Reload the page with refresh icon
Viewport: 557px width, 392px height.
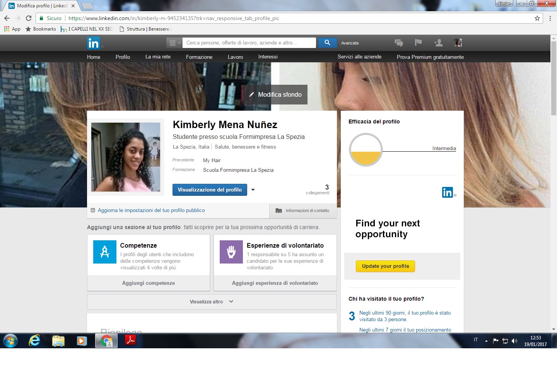tap(29, 18)
